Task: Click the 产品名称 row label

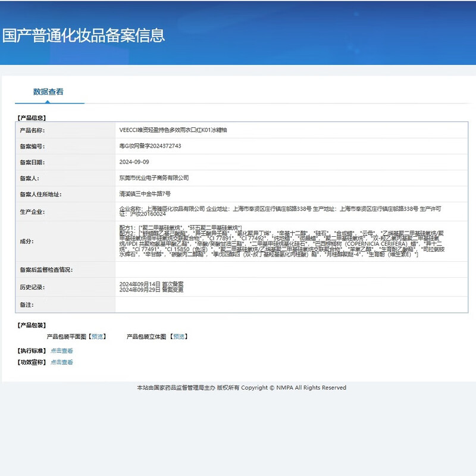Action: click(x=32, y=130)
